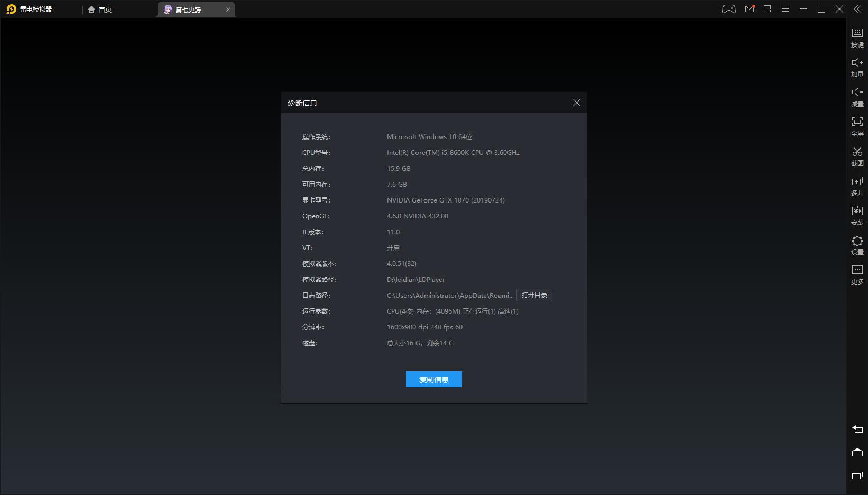Take a screenshot with the 截图 scissors icon
This screenshot has width=868, height=495.
pos(857,155)
